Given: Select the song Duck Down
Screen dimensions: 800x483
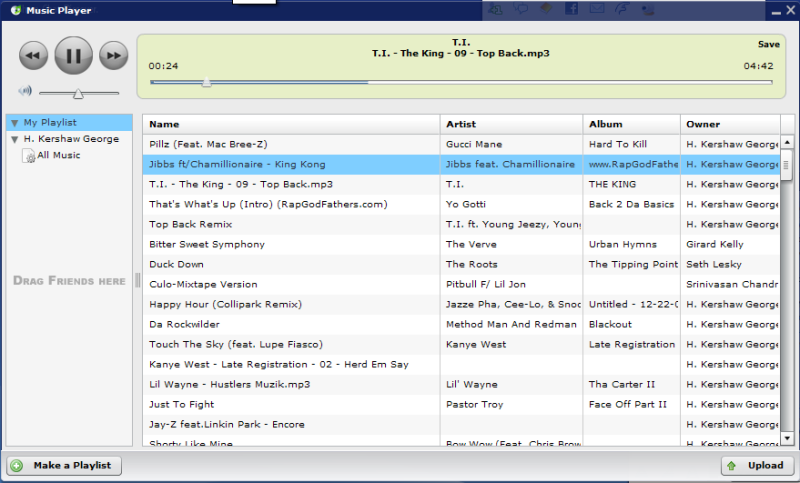Looking at the screenshot, I should click(x=290, y=264).
